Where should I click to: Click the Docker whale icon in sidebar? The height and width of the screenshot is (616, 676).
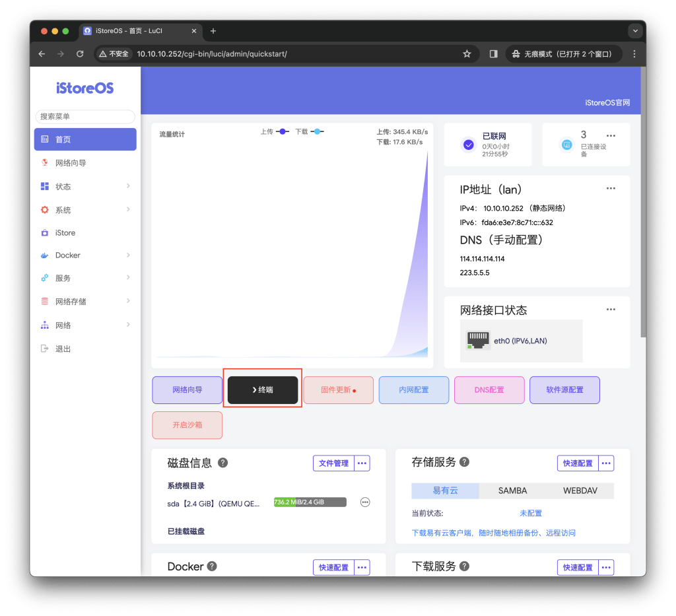coord(45,256)
